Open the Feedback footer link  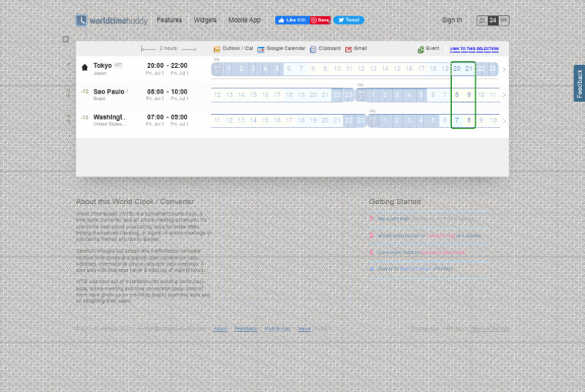tap(245, 329)
